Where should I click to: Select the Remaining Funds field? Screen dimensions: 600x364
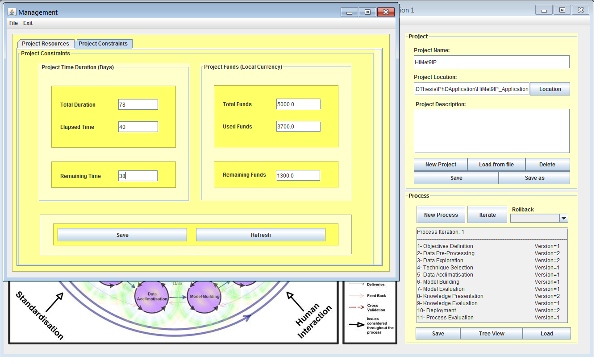tap(298, 175)
